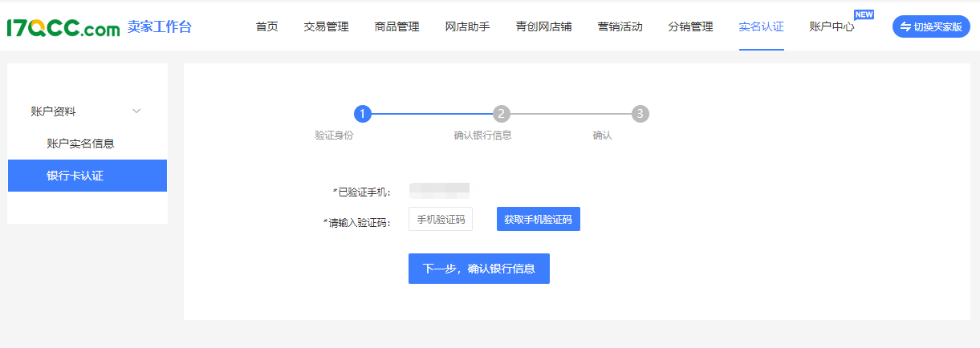The height and width of the screenshot is (348, 980).
Task: Collapse the 账户资料 sidebar section
Action: [x=136, y=111]
